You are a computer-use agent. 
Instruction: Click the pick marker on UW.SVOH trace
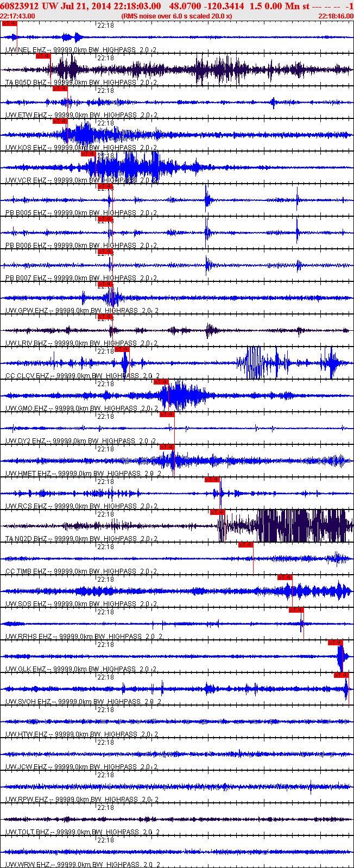click(341, 675)
